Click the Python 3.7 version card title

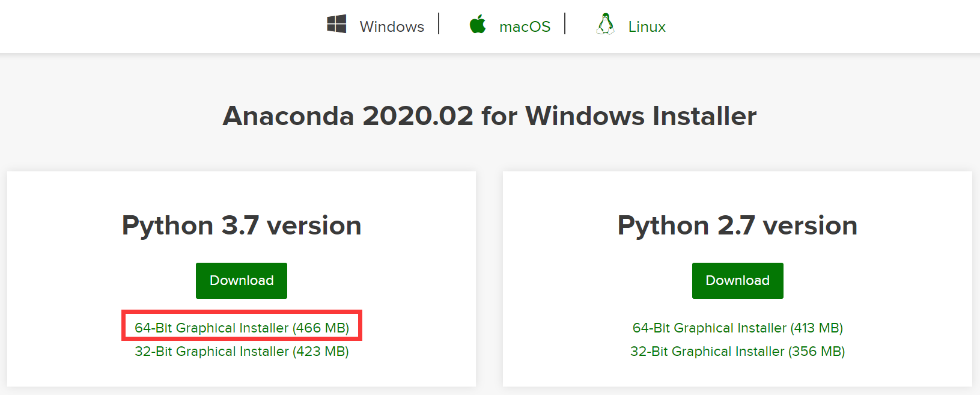click(x=241, y=225)
